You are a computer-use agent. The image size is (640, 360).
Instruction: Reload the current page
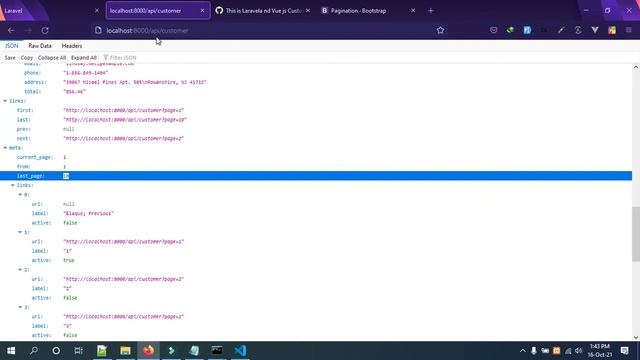[x=45, y=30]
